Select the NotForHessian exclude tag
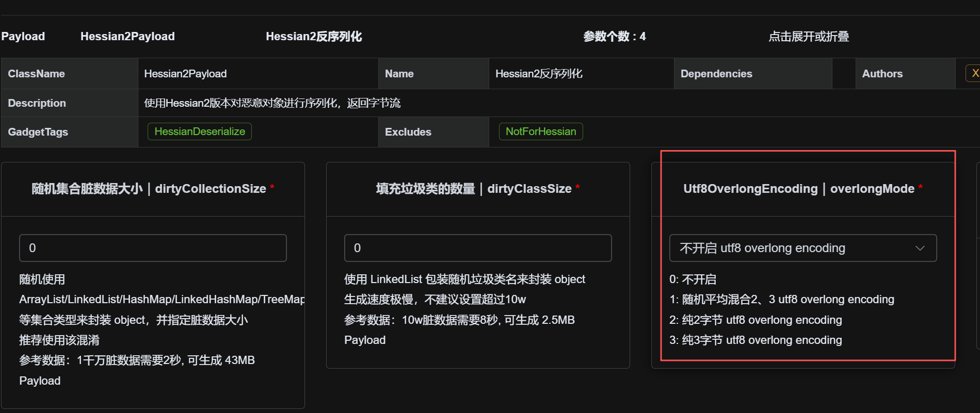The height and width of the screenshot is (413, 980). point(540,131)
